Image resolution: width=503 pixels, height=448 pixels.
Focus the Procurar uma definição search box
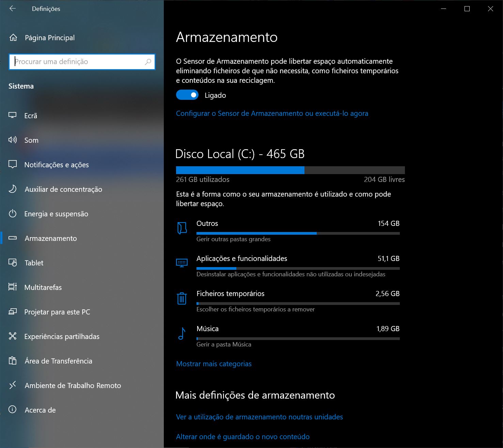(x=82, y=62)
